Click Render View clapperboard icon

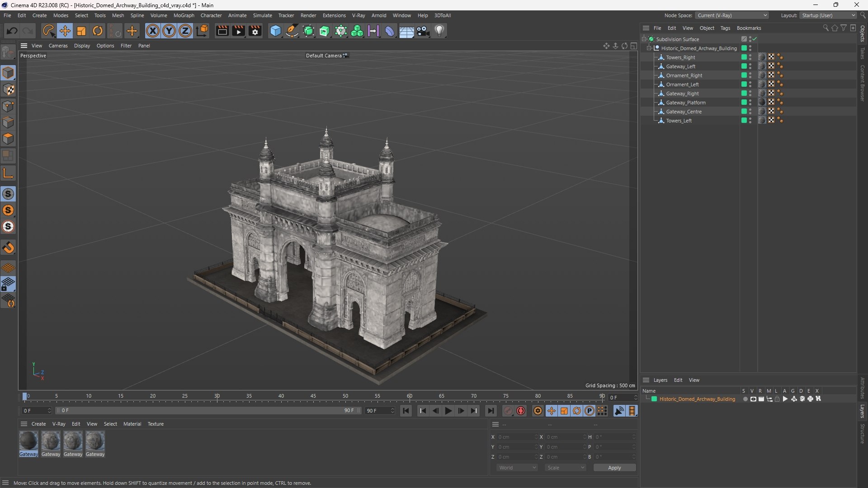[222, 31]
